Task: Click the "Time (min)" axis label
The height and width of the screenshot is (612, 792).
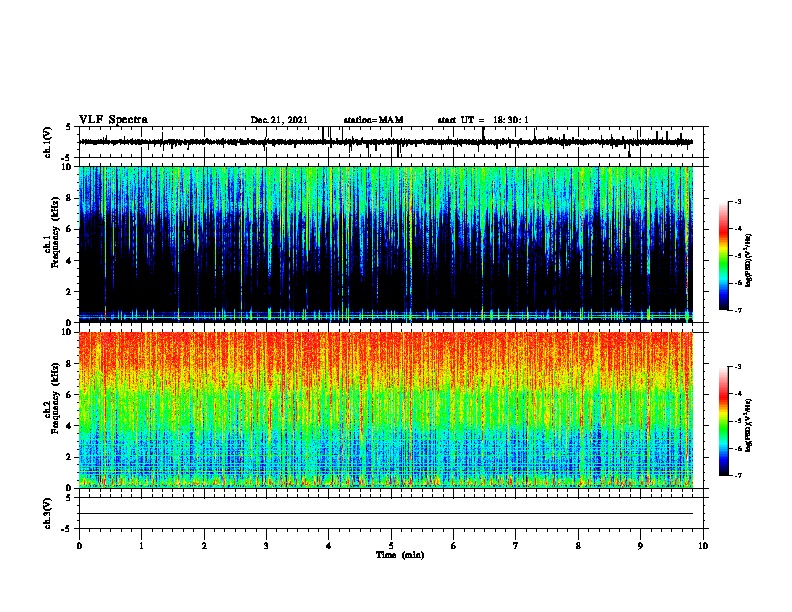Action: point(400,555)
